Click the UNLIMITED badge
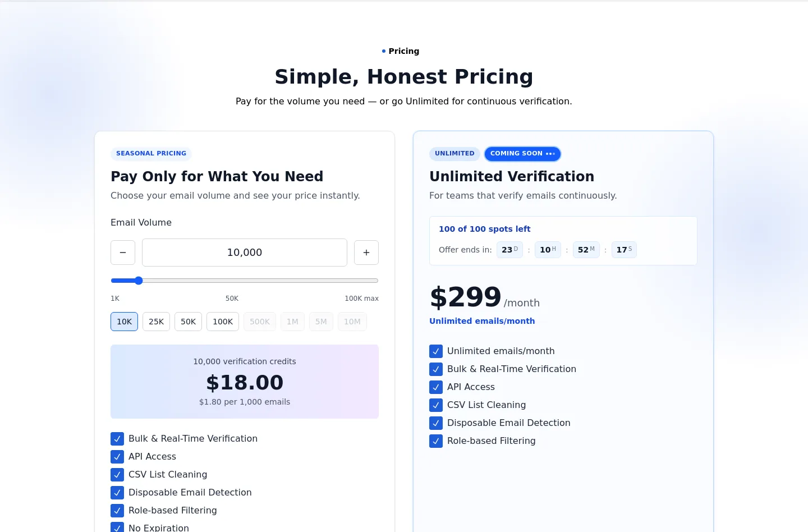The width and height of the screenshot is (808, 532). coord(454,153)
